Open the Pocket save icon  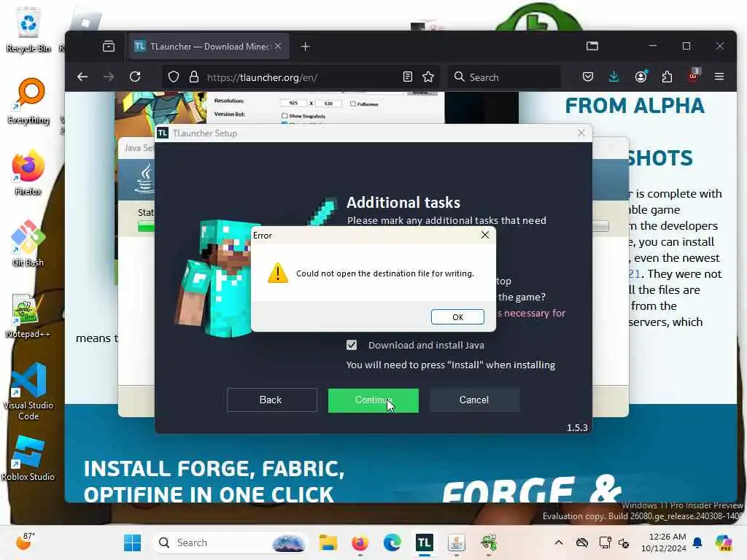(588, 77)
